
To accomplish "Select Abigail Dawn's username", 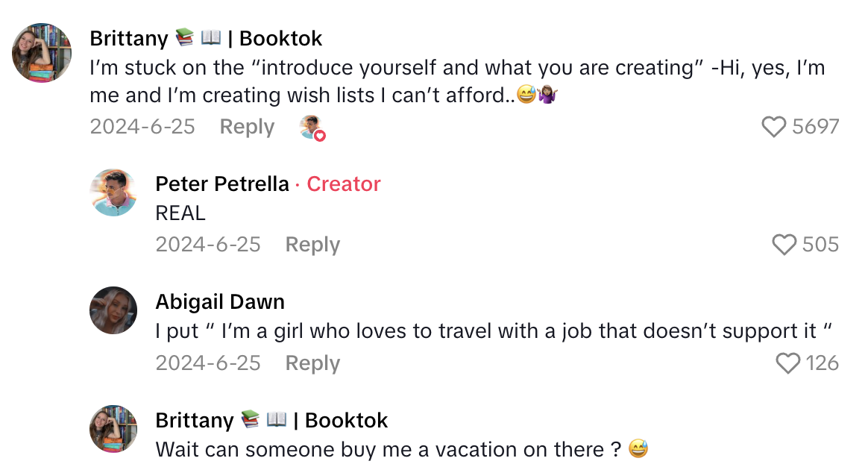I will pos(220,301).
